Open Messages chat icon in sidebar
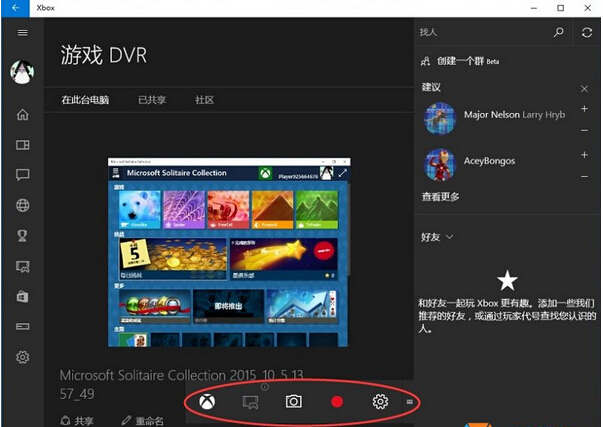 [x=22, y=174]
